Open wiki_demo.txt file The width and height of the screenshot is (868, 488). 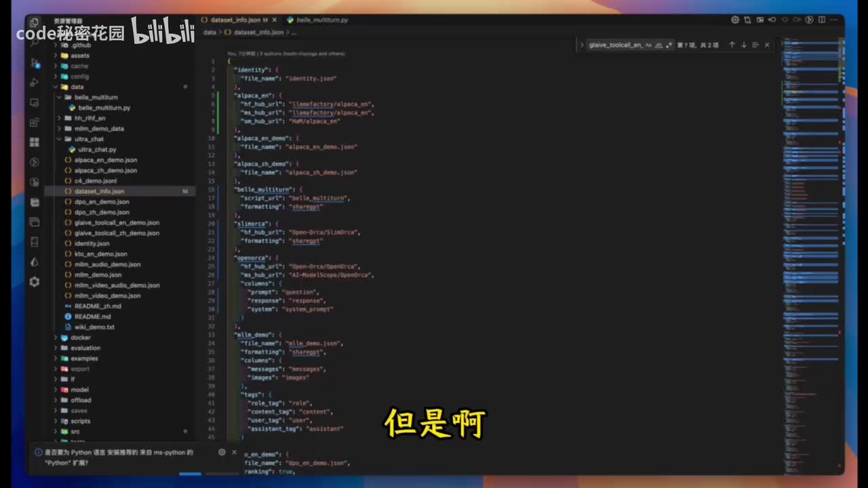(90, 327)
